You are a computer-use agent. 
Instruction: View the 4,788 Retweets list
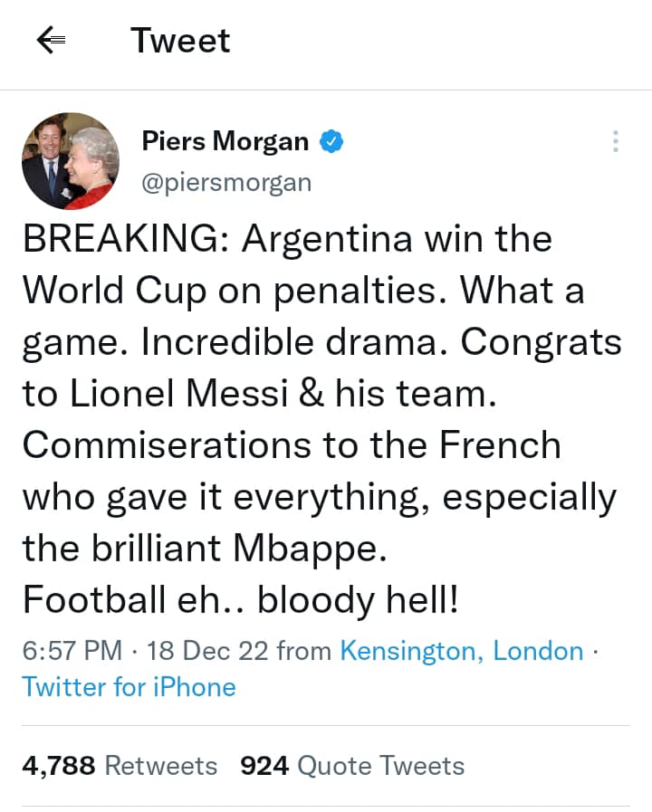tap(120, 766)
